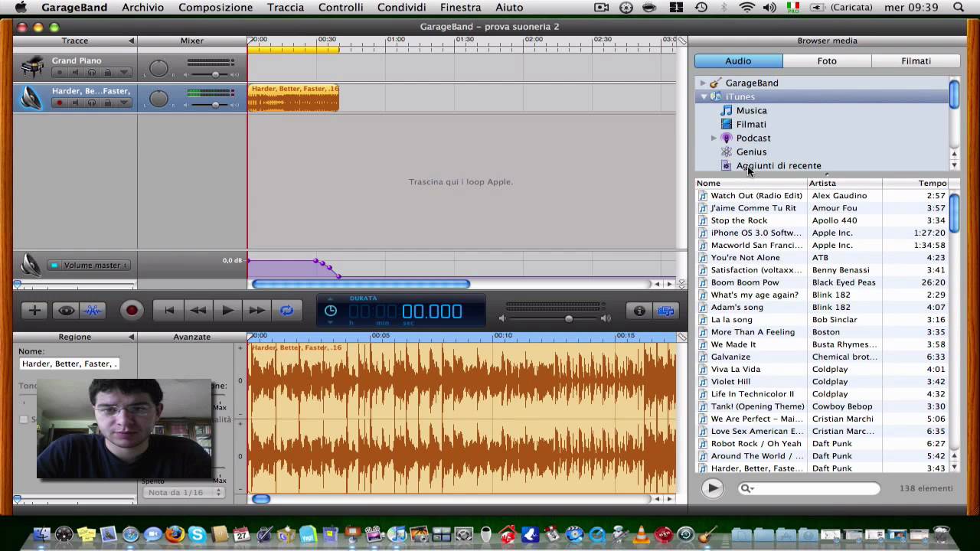Mute the Harder, Better, Faster track
The image size is (980, 551).
pos(75,103)
